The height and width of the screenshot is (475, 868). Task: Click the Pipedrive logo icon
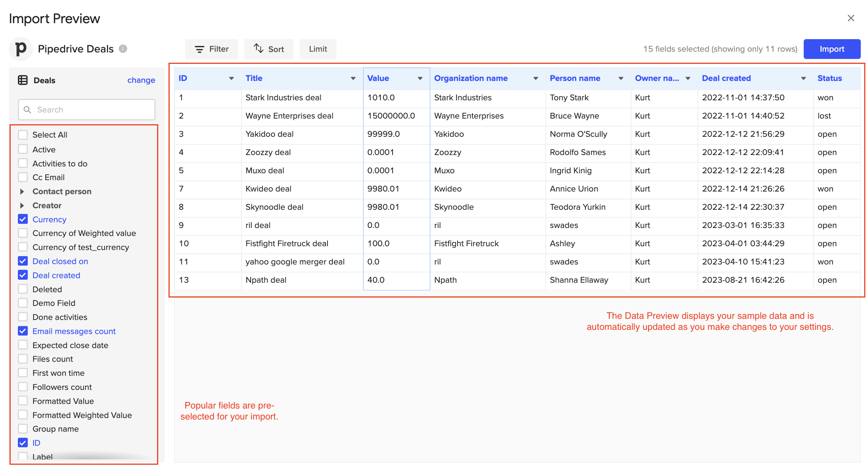[21, 49]
